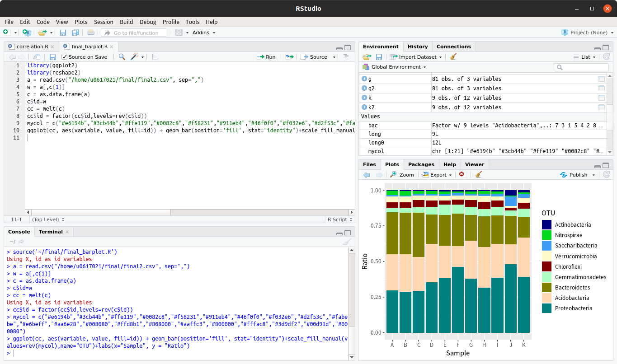Viewport: 617px width, 364px height.
Task: Open the Session menu
Action: 104,22
